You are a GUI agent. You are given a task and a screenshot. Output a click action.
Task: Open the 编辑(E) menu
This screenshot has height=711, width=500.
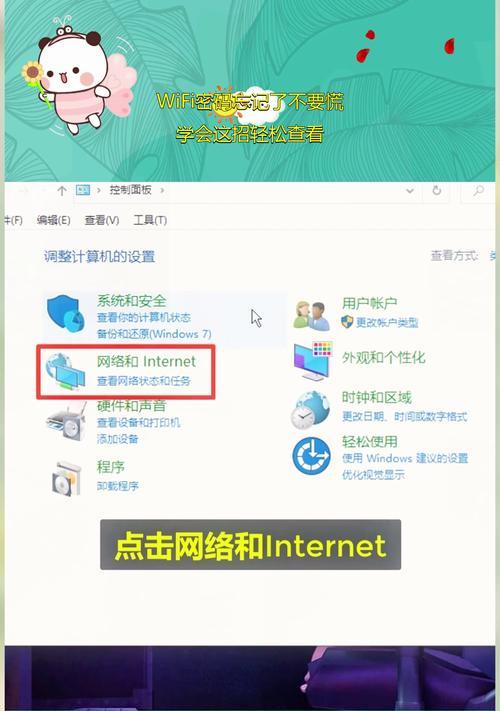53,220
